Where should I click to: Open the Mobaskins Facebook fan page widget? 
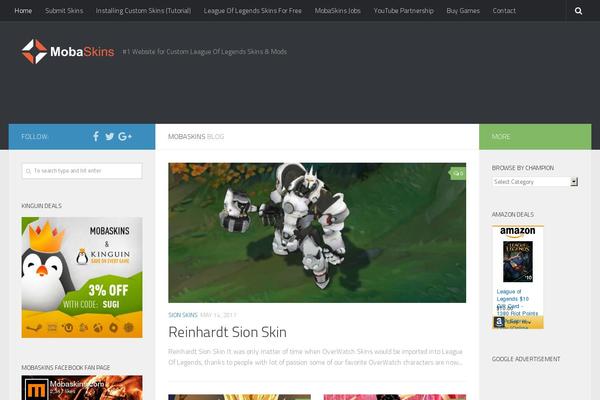(82, 387)
